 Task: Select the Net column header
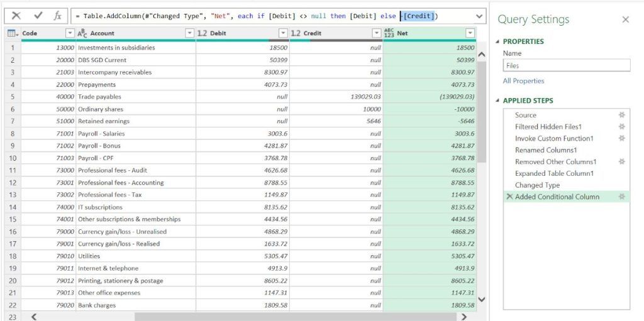tap(430, 33)
